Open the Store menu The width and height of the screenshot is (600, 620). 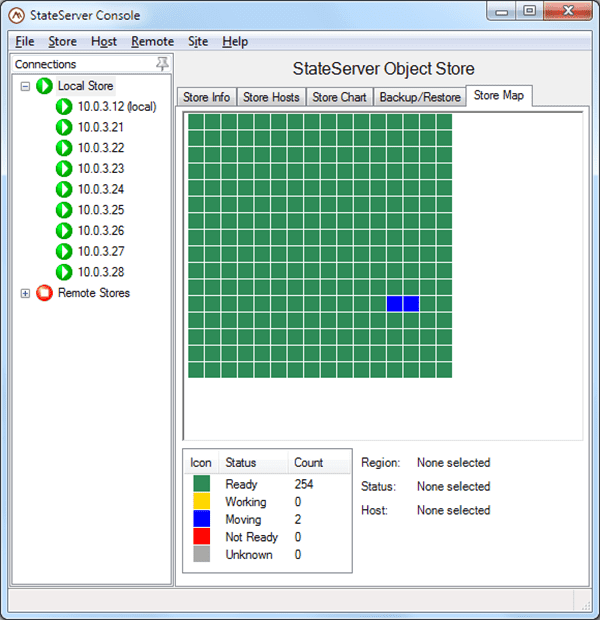click(62, 41)
